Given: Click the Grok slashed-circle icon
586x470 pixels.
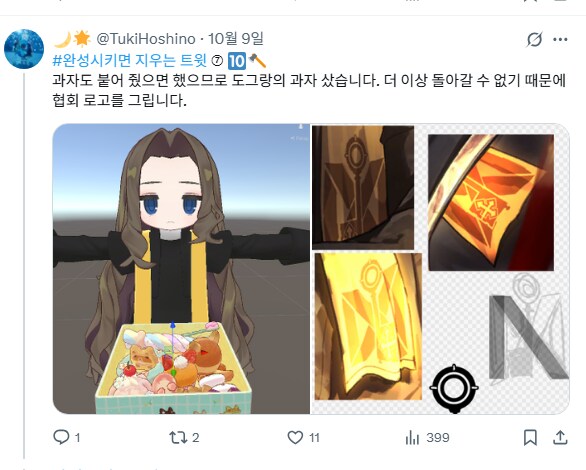Looking at the screenshot, I should point(534,39).
